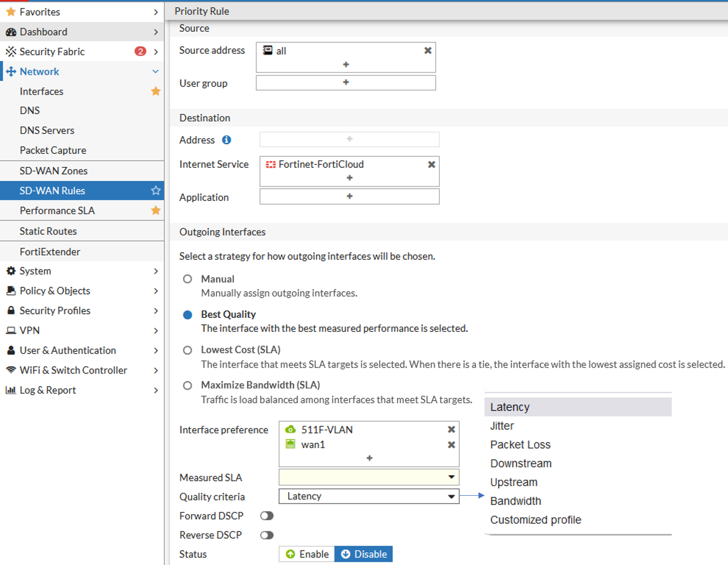Click the Security Fabric icon in sidebar
The image size is (728, 565).
[10, 51]
